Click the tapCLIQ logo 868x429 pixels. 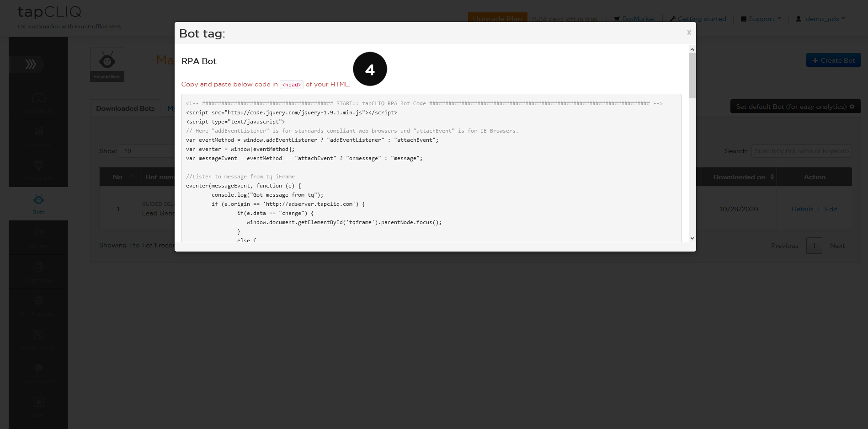coord(49,12)
